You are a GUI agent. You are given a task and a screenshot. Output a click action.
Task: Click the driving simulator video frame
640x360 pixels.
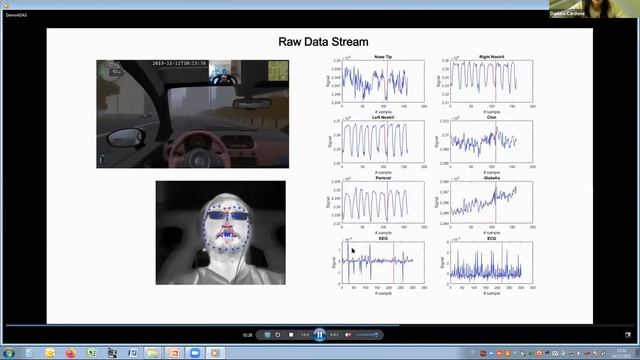coord(193,114)
